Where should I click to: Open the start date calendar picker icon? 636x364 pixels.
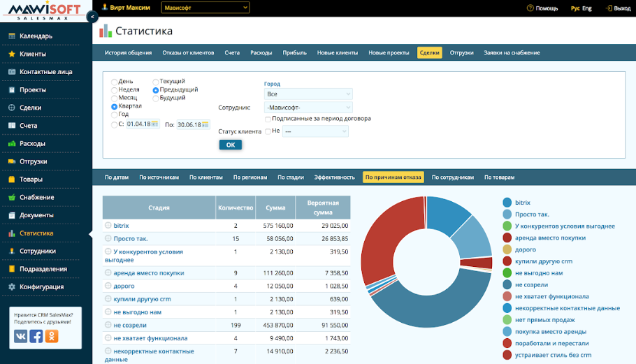tap(154, 124)
